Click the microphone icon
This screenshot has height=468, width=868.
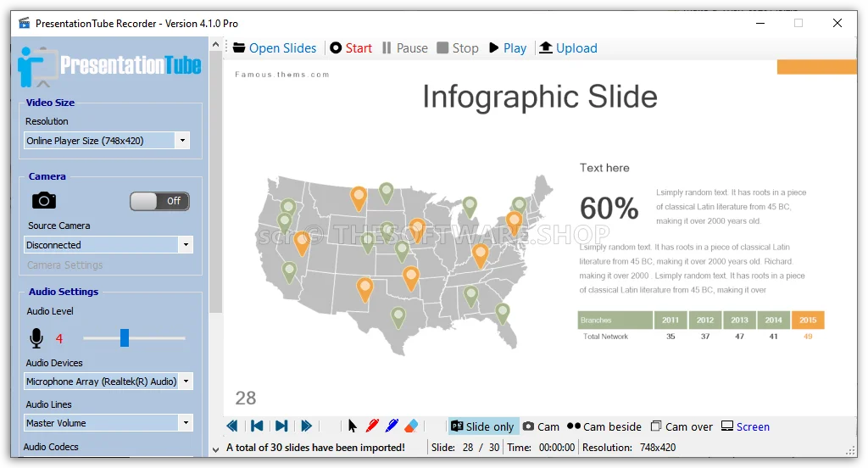[36, 337]
